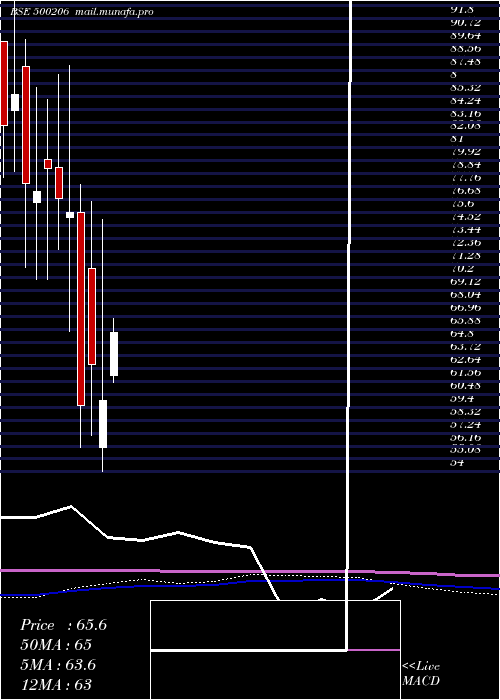Click the 'BSE 500206 mail.munafa.pro' chart title
This screenshot has height=700, width=500.
pos(82,12)
